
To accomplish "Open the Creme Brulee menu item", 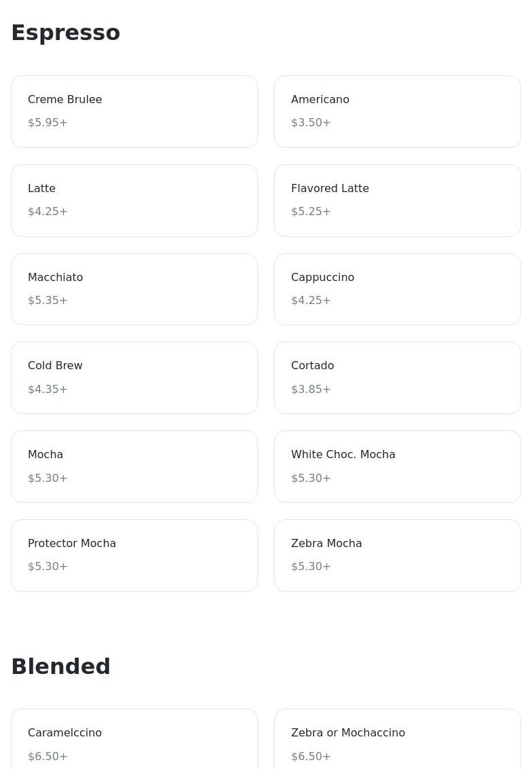I will (134, 111).
